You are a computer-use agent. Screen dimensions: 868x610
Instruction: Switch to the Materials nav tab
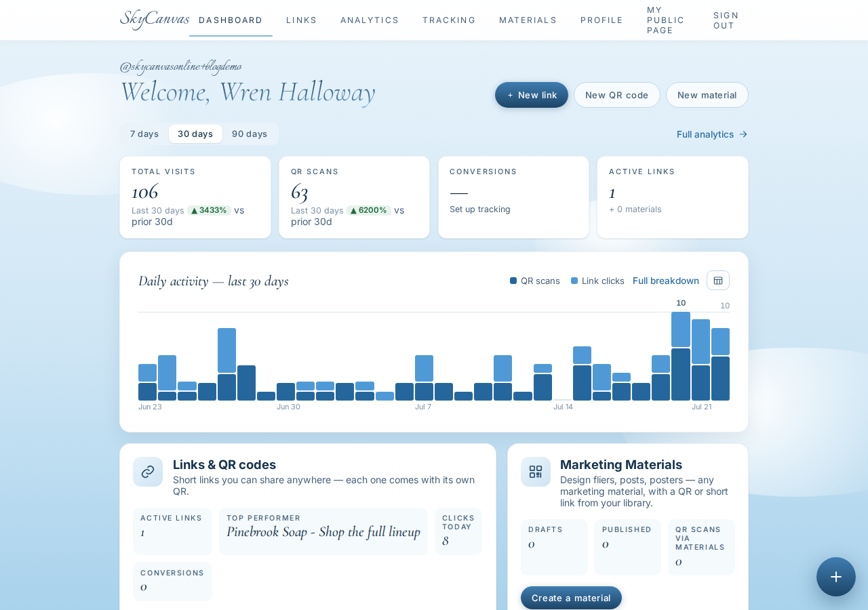(528, 20)
